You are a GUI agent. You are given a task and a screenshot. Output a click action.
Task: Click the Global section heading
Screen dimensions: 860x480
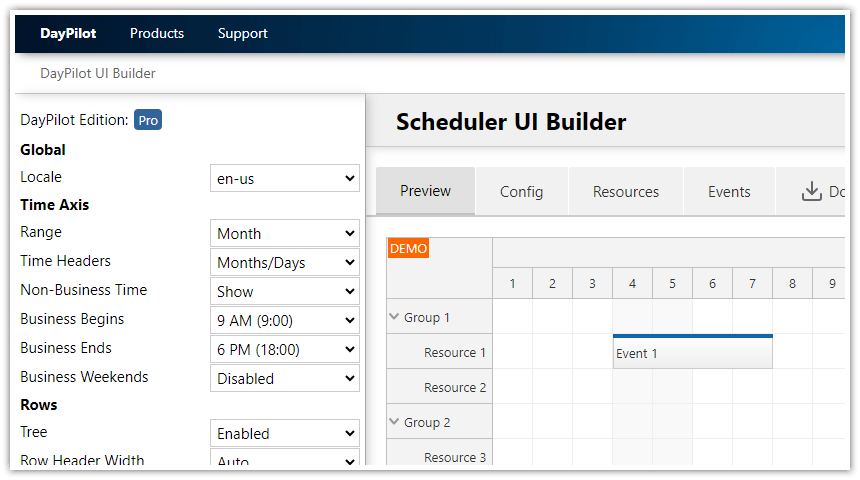coord(43,150)
